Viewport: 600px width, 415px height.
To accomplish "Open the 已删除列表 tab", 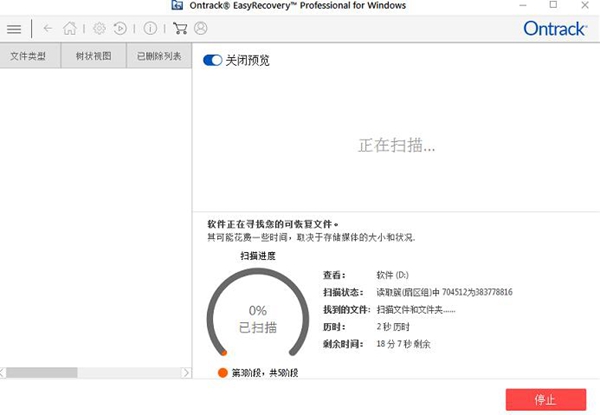I will pos(159,56).
